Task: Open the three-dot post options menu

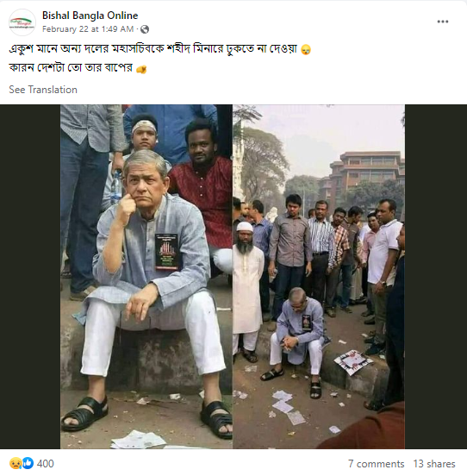Action: click(442, 22)
